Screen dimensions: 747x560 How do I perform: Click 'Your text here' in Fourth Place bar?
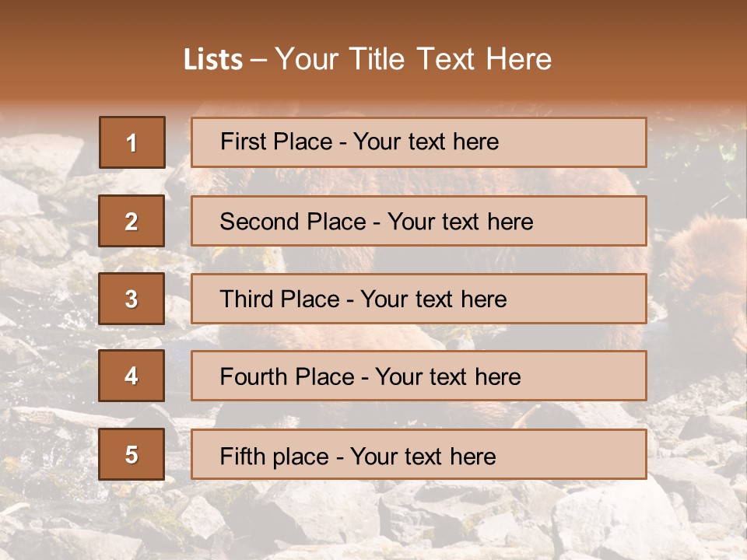(x=448, y=376)
